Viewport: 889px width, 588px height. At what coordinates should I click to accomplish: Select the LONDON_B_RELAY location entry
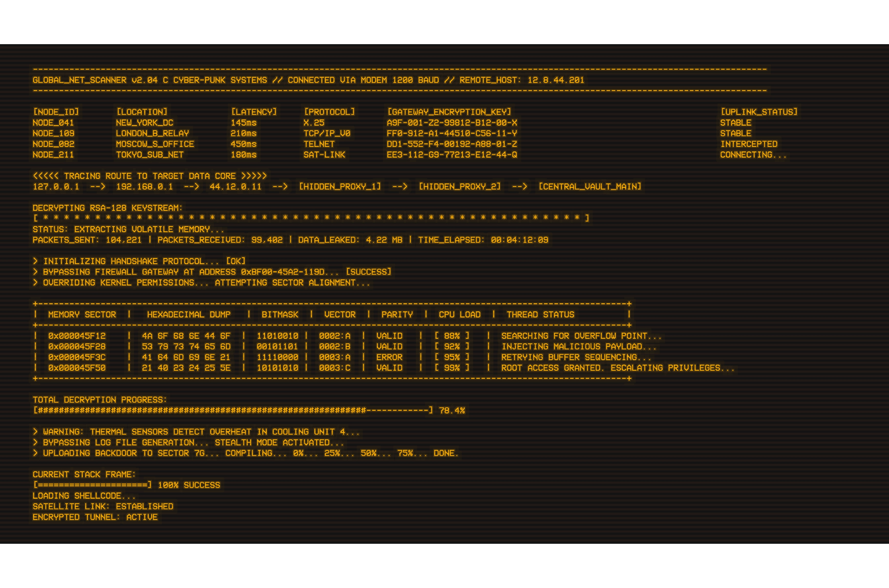pos(152,133)
